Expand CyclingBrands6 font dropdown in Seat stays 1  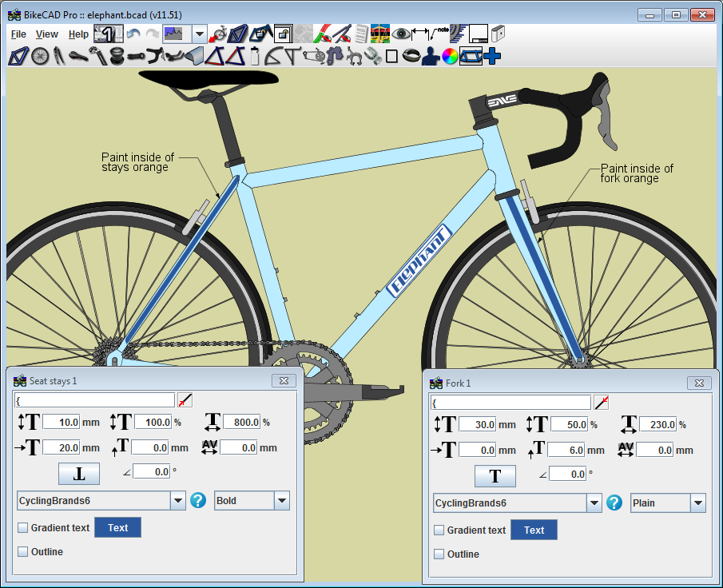click(x=178, y=500)
